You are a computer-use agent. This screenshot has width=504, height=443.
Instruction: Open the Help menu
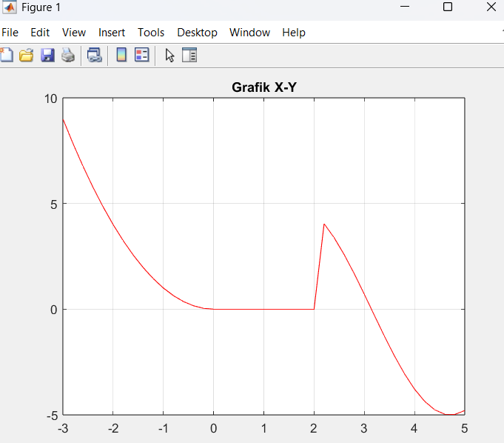[x=294, y=33]
